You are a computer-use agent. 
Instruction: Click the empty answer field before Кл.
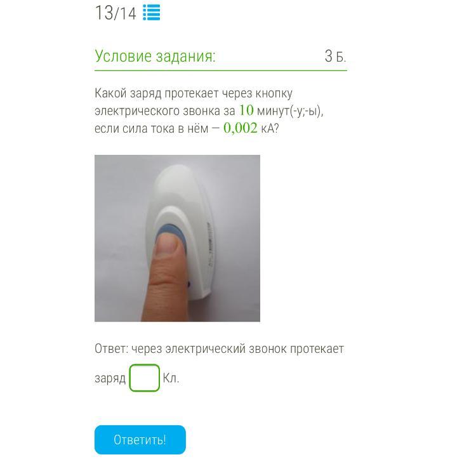pos(145,378)
